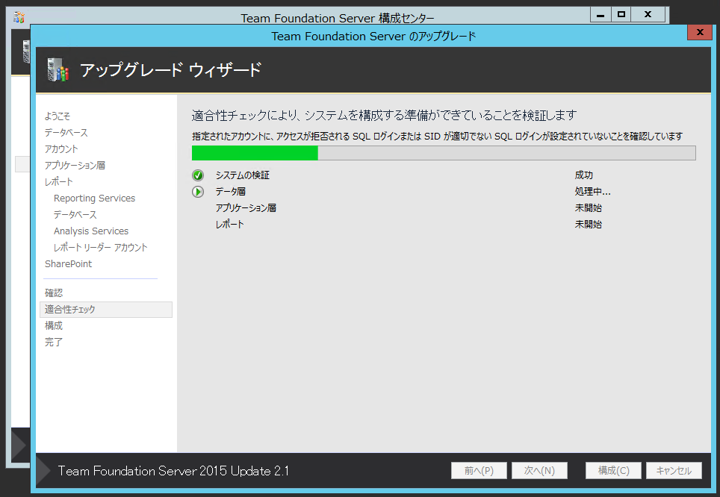Maximize the 構成センター background window
This screenshot has height=497, width=720.
(621, 15)
